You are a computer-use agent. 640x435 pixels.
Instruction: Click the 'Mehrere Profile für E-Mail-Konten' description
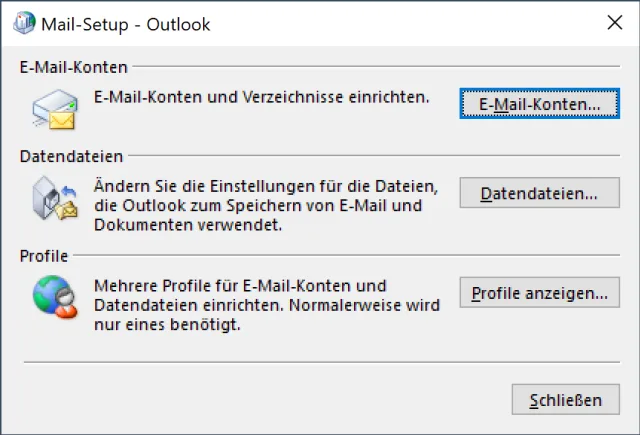pos(240,286)
